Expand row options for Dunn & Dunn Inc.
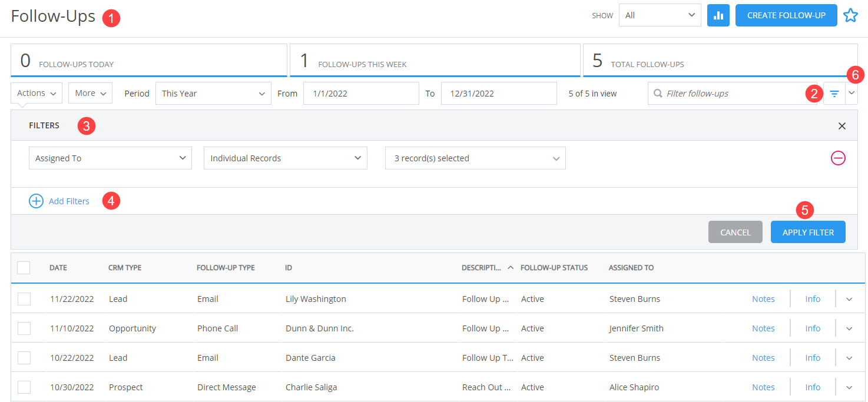The width and height of the screenshot is (868, 402). [x=849, y=328]
